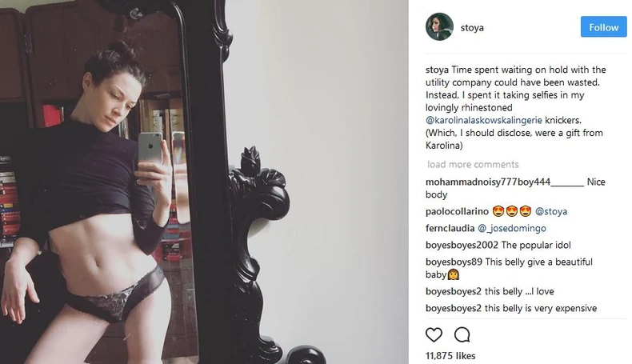632x364 pixels.
Task: Open stoya's profile picture avatar
Action: tap(439, 27)
